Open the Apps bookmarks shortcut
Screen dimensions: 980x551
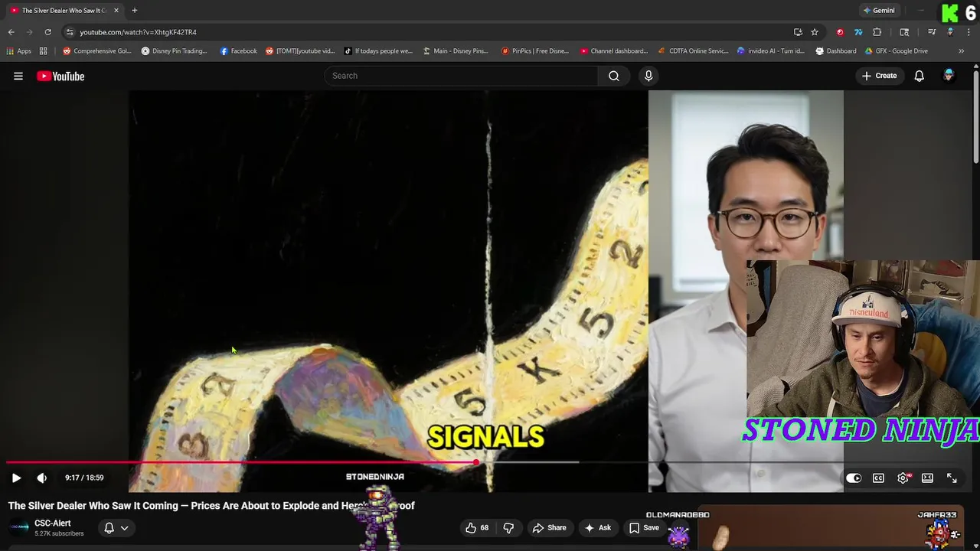tap(19, 51)
